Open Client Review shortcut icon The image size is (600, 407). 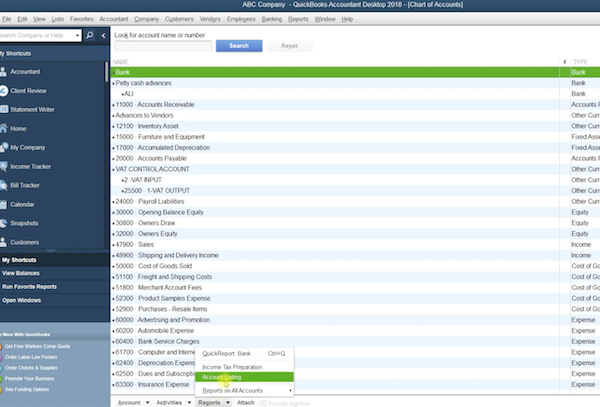tap(3, 91)
